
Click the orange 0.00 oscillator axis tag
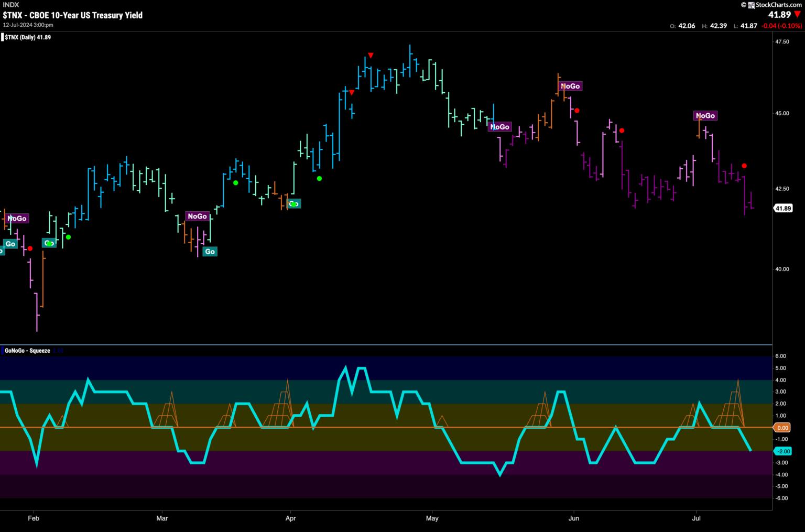782,428
